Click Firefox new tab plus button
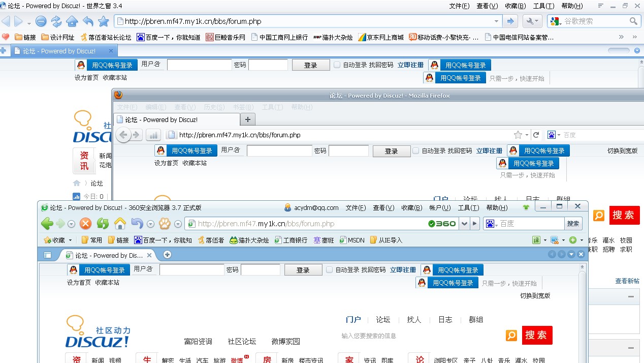 click(x=248, y=119)
